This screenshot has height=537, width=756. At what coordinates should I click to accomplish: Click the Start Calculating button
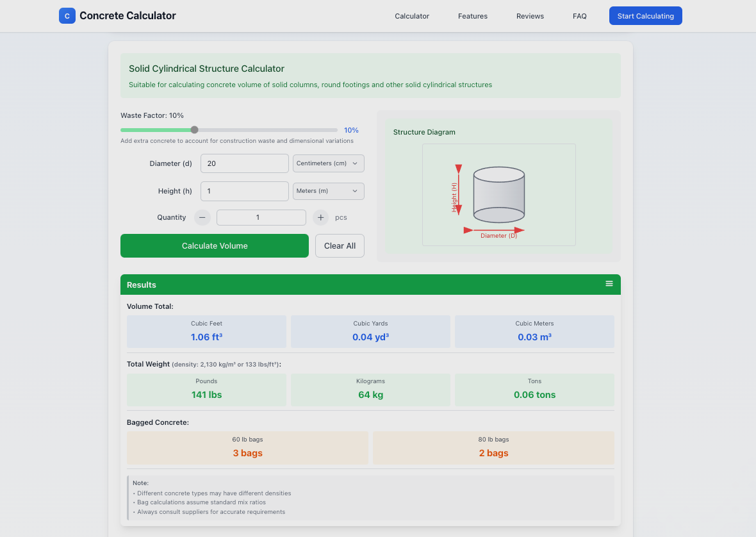pyautogui.click(x=645, y=15)
